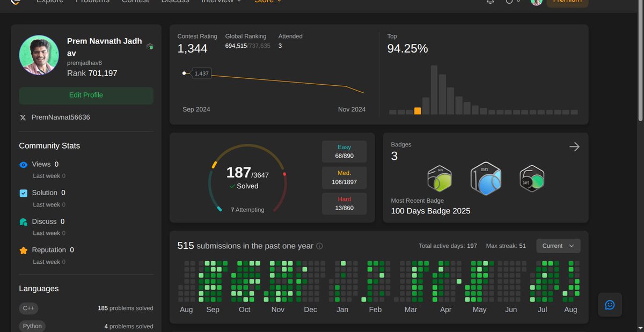Screen dimensions: 644x332
Task: Select the dark 50 Days badge on the right
Action: (532, 178)
